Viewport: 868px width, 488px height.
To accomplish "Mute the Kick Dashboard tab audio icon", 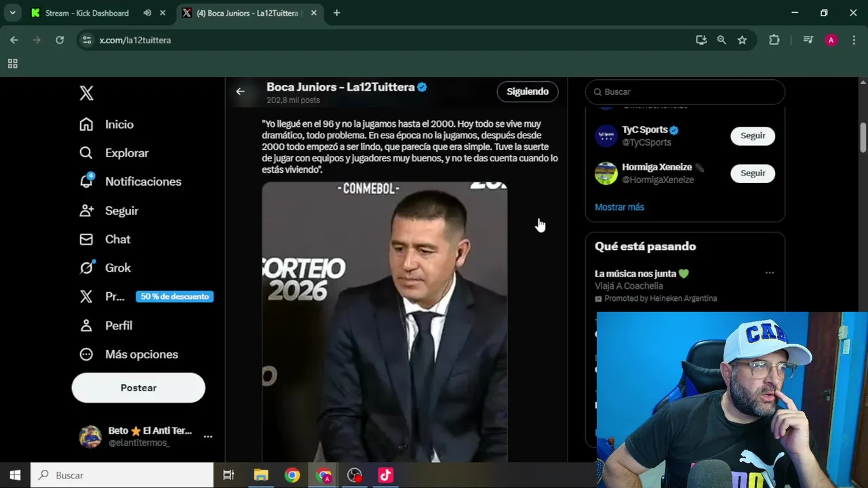I will 147,13.
